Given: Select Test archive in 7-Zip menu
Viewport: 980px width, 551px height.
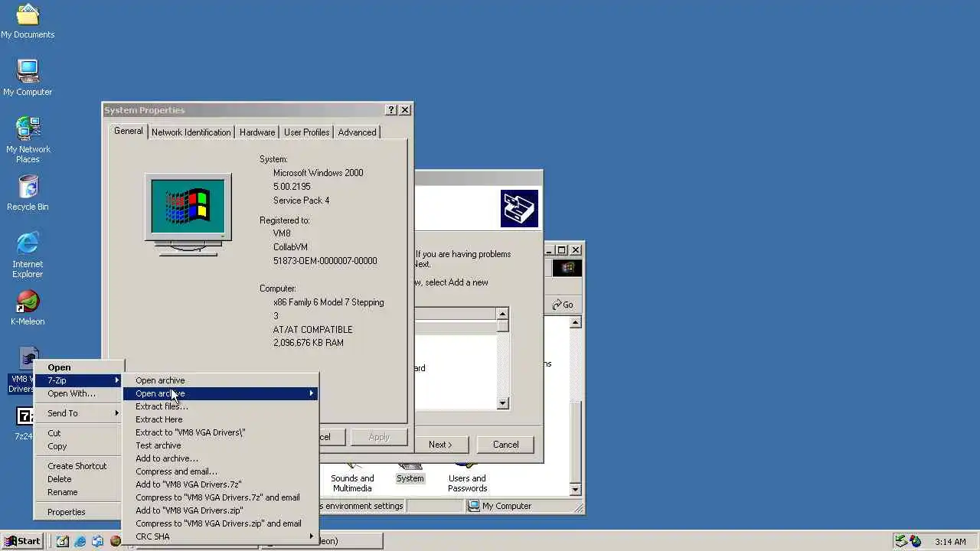Looking at the screenshot, I should 220,445.
